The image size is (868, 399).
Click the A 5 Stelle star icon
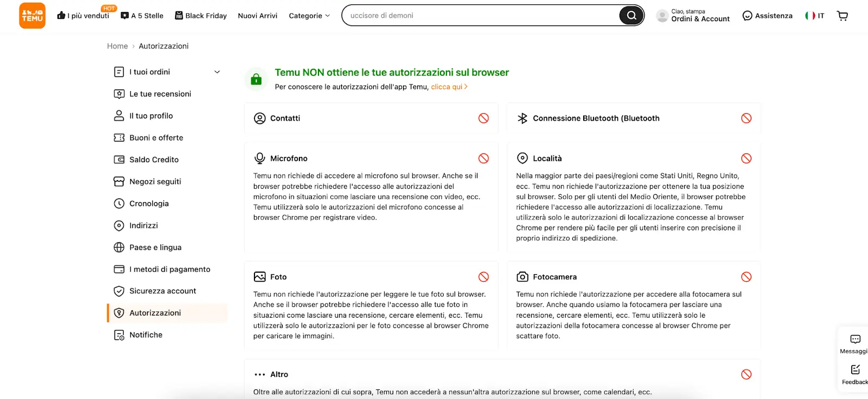(125, 16)
